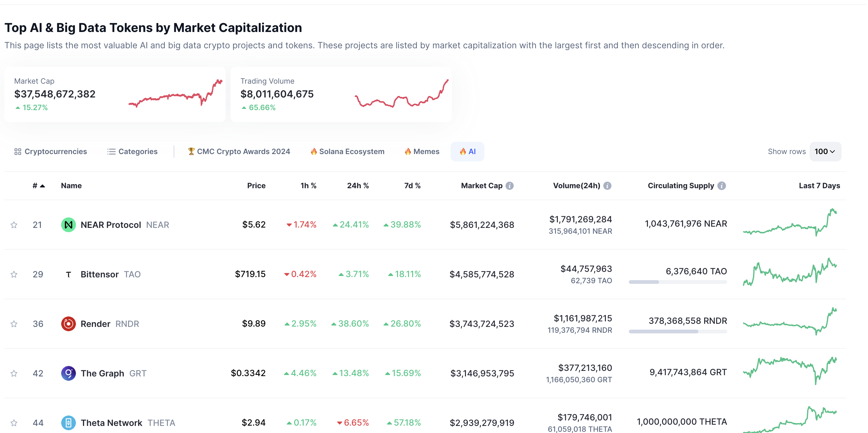This screenshot has height=433, width=868.
Task: Open the Show rows 100 dropdown
Action: pyautogui.click(x=825, y=151)
